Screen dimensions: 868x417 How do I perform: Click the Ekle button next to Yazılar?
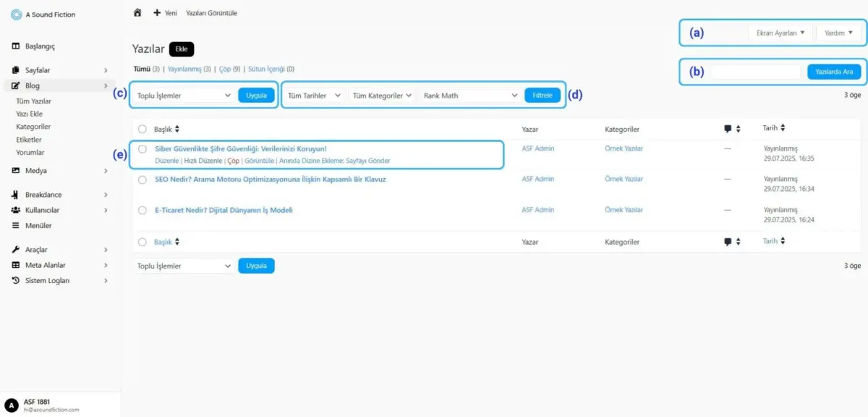point(182,49)
